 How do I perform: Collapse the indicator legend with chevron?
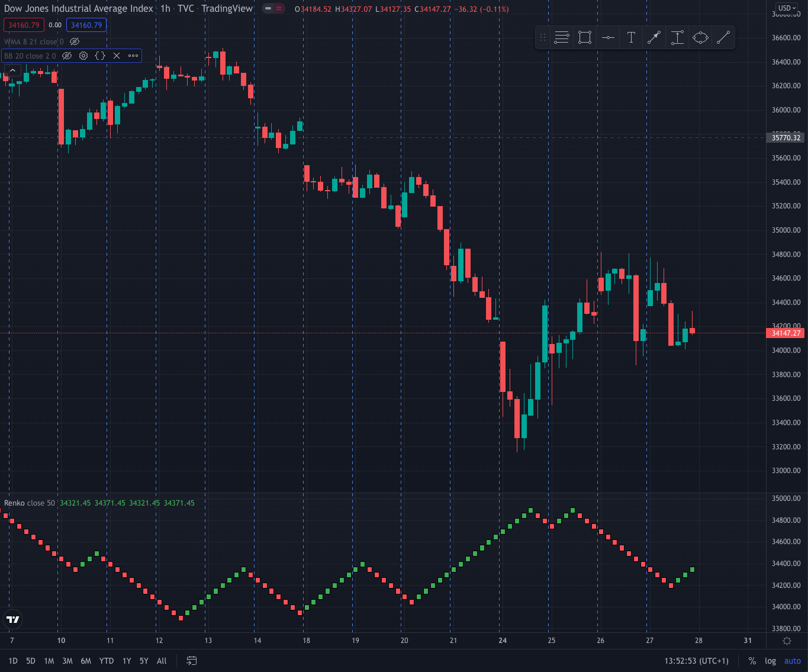pos(12,70)
